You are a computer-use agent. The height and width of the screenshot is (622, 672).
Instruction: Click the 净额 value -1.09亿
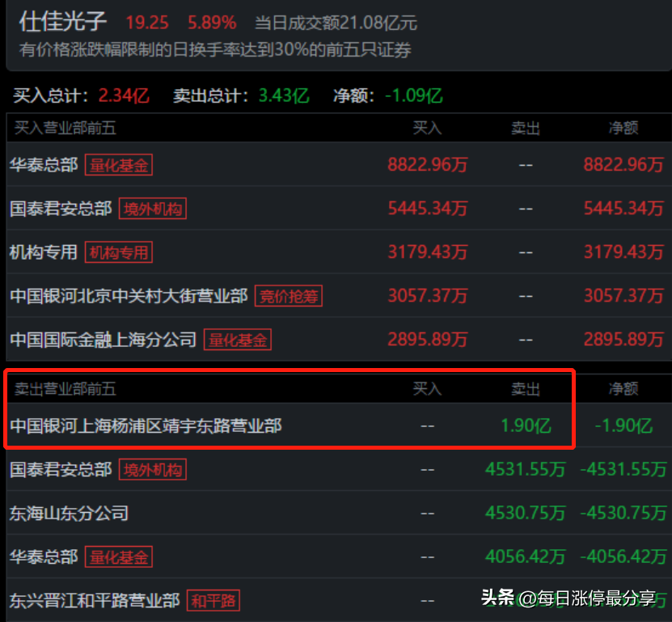[x=414, y=95]
